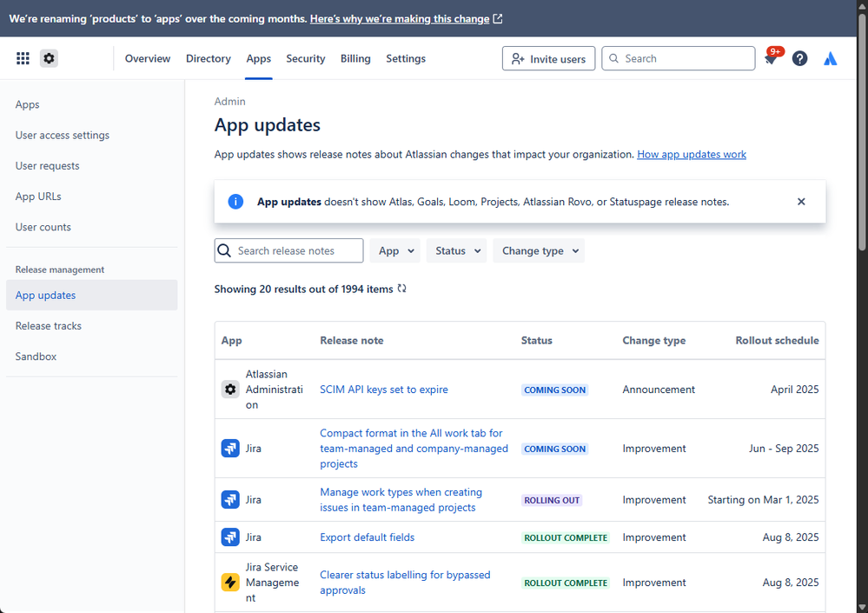Open Sandbox in sidebar
The image size is (868, 613).
(x=36, y=356)
